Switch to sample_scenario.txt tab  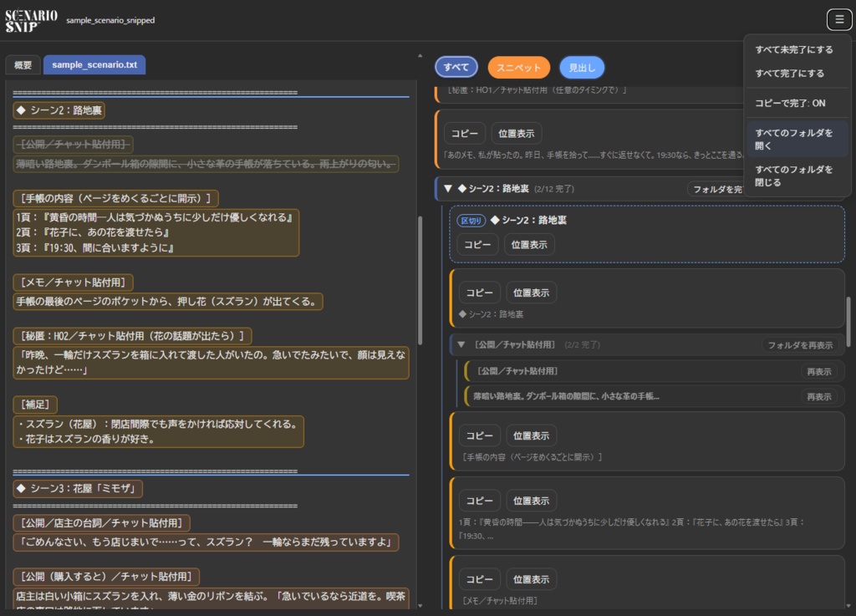coord(94,64)
